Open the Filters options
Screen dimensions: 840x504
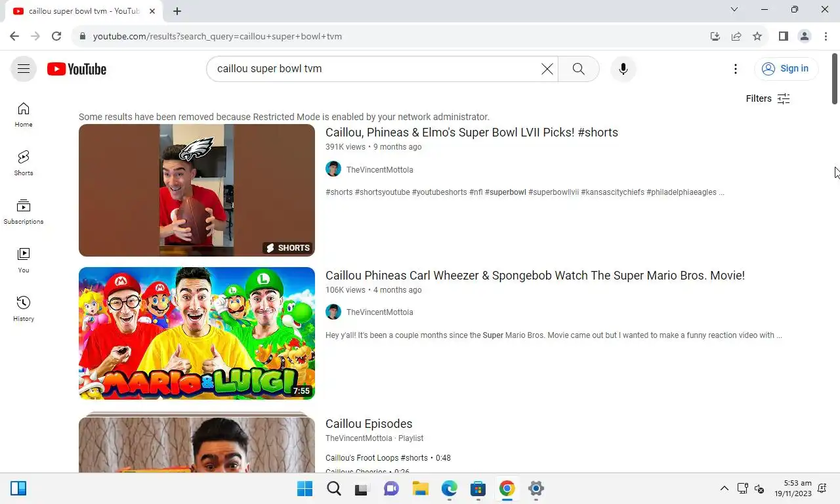(767, 98)
